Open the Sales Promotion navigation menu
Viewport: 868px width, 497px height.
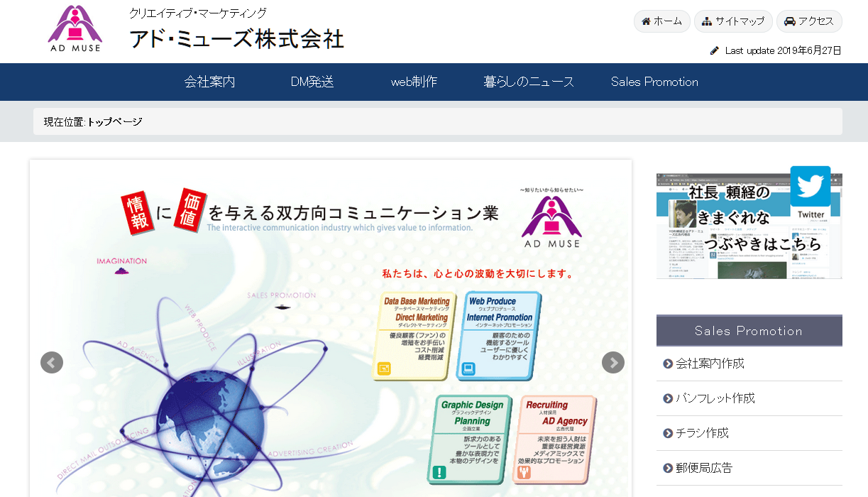point(654,82)
